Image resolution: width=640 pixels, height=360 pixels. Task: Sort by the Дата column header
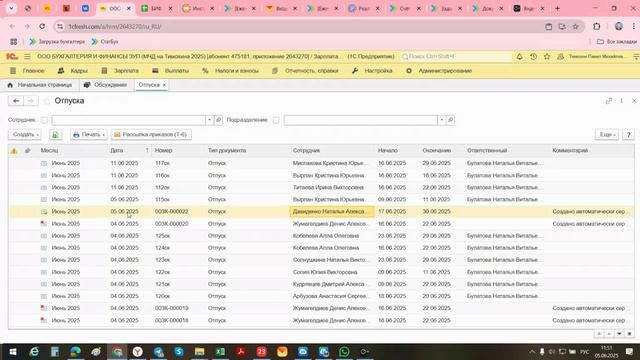click(117, 151)
